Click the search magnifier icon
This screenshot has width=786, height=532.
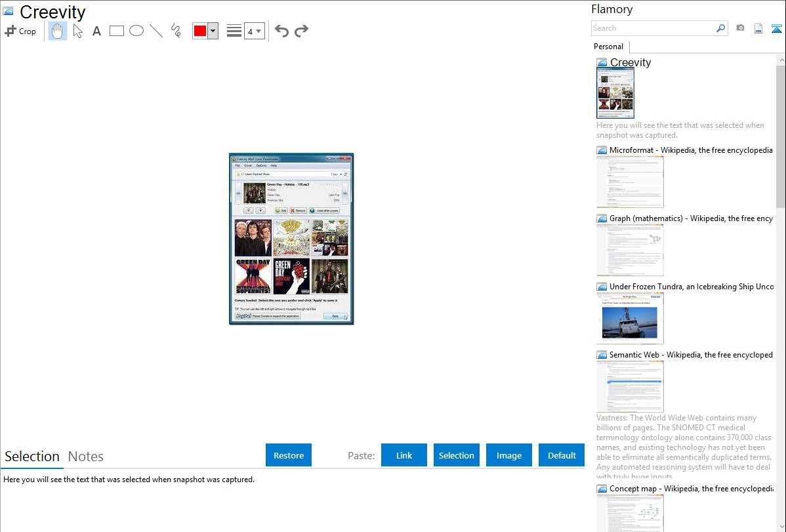[x=721, y=28]
